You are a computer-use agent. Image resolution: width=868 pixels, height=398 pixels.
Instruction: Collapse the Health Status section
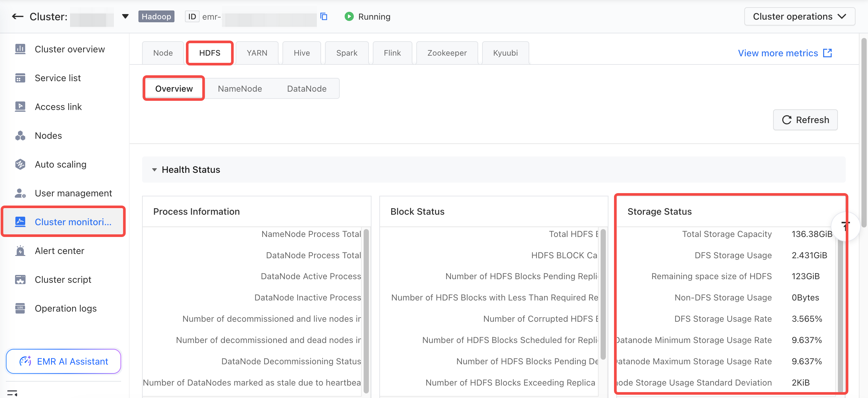pyautogui.click(x=154, y=170)
